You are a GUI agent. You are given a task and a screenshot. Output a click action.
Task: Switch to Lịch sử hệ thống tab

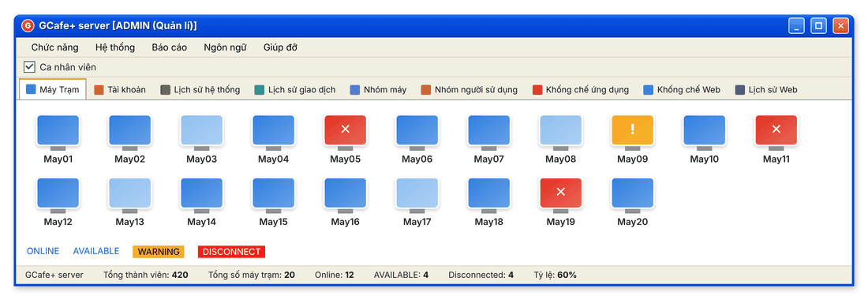pyautogui.click(x=200, y=89)
